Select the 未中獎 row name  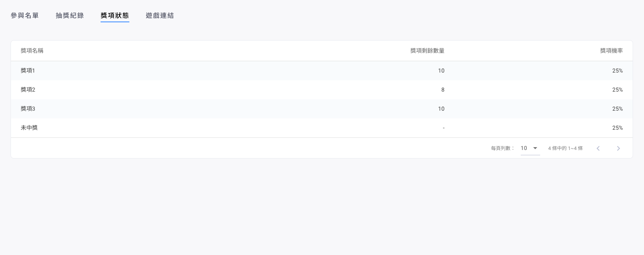pyautogui.click(x=29, y=128)
